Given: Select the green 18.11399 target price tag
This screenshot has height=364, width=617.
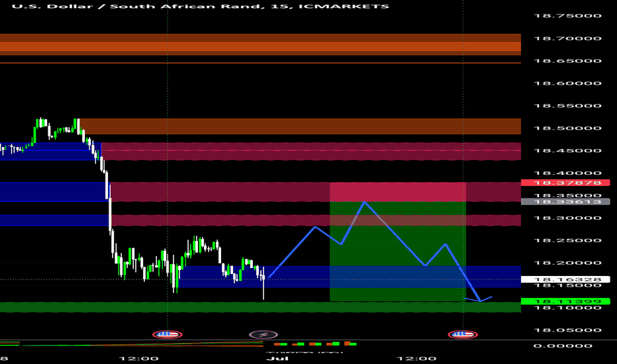Looking at the screenshot, I should click(565, 301).
